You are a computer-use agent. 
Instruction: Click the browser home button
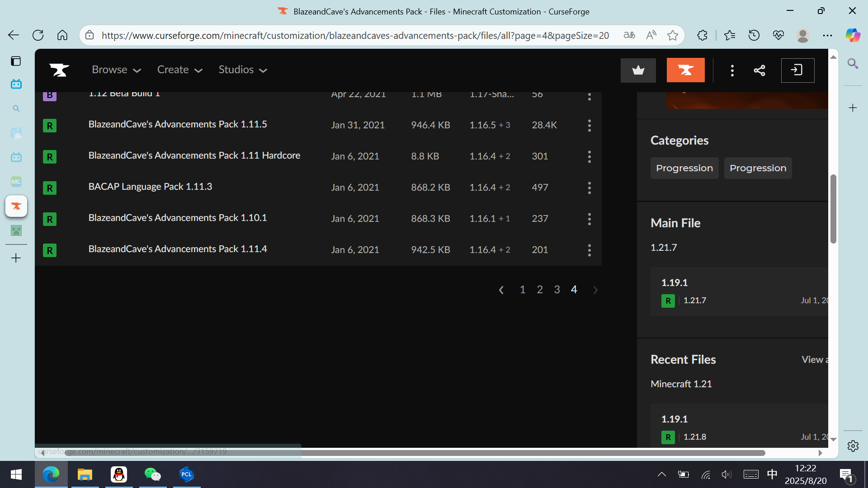click(62, 35)
